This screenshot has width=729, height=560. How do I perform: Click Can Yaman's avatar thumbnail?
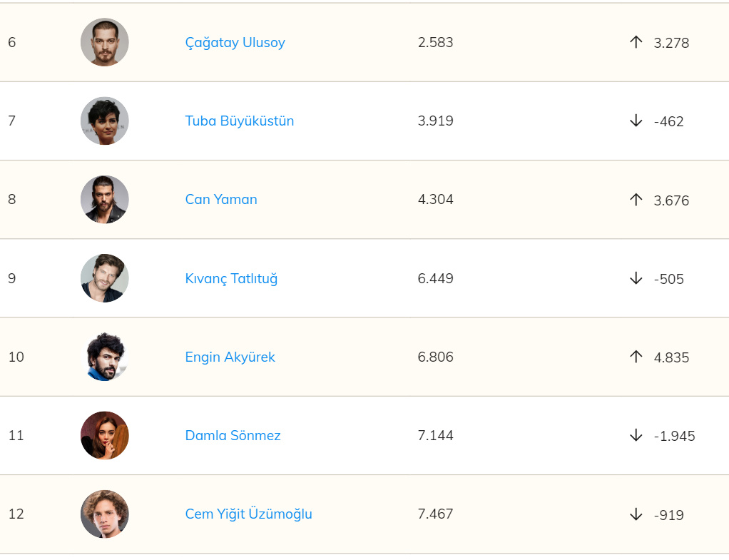(105, 200)
